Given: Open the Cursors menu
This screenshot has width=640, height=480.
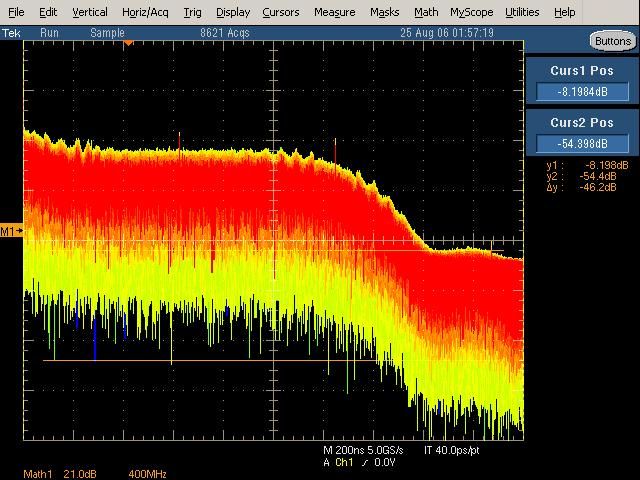Looking at the screenshot, I should point(281,12).
